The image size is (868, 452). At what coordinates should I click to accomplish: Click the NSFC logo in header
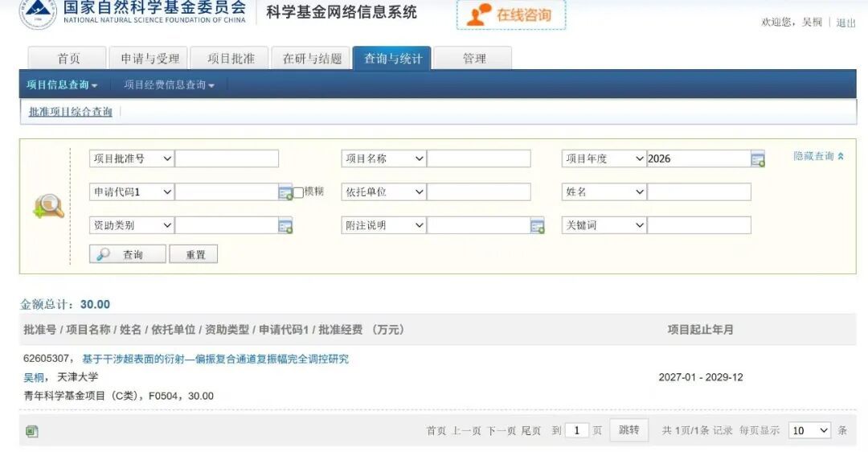[38, 14]
